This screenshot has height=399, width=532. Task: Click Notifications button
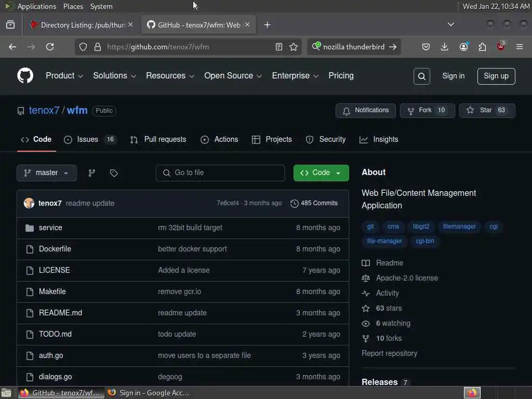point(365,111)
